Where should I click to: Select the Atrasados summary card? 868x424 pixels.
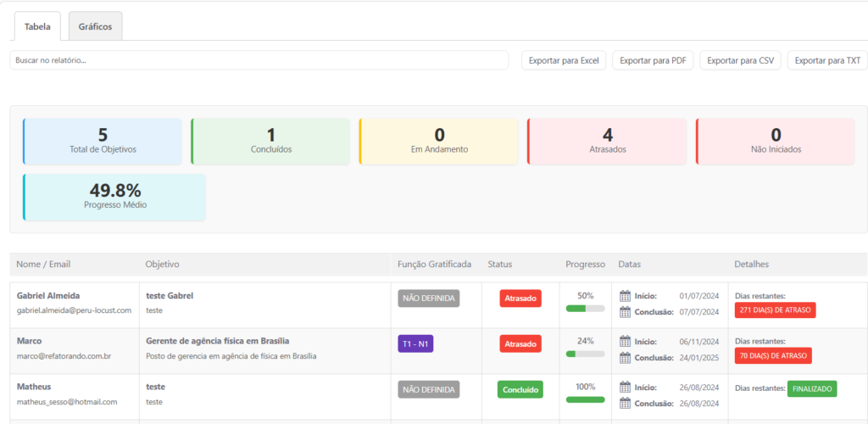[x=607, y=141]
